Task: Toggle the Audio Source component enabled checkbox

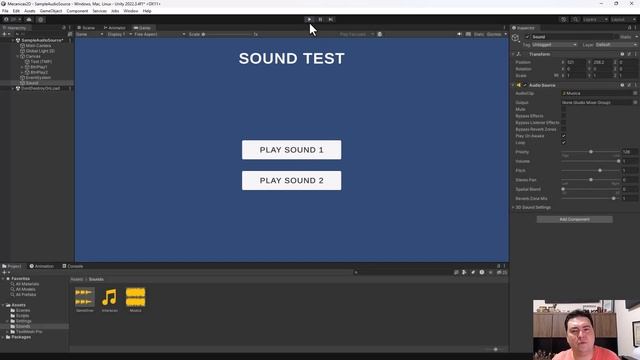Action: 525,85
